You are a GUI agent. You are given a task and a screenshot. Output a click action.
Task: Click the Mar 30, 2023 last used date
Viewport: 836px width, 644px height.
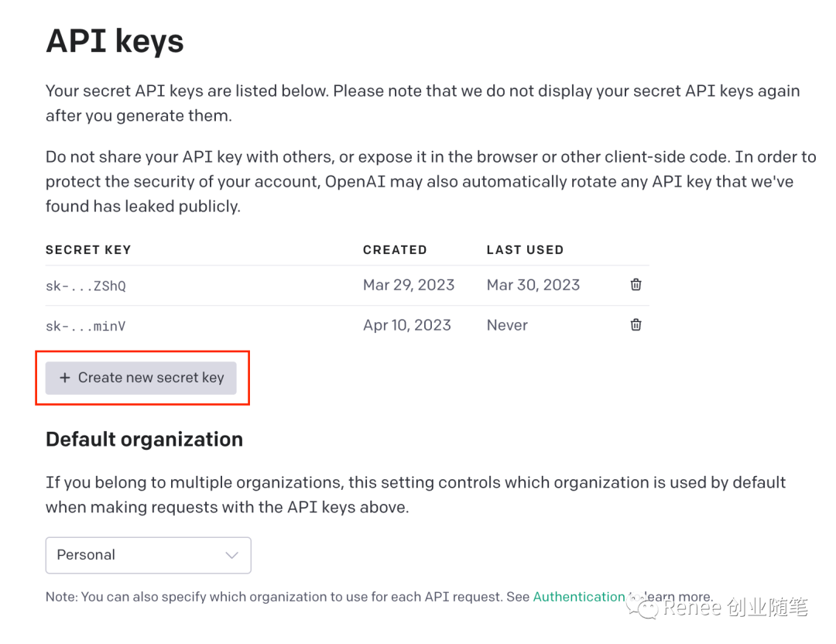tap(533, 285)
